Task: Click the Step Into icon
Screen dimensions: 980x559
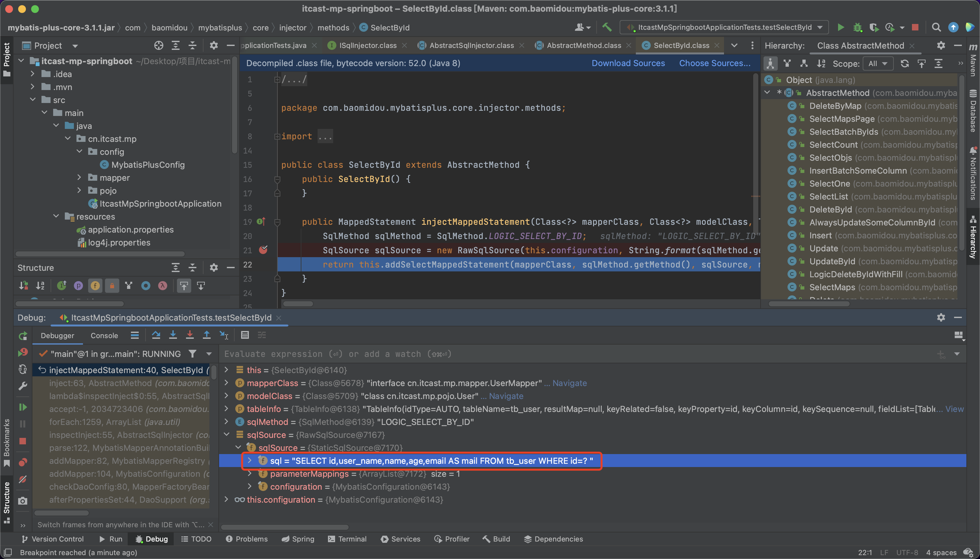Action: tap(173, 335)
